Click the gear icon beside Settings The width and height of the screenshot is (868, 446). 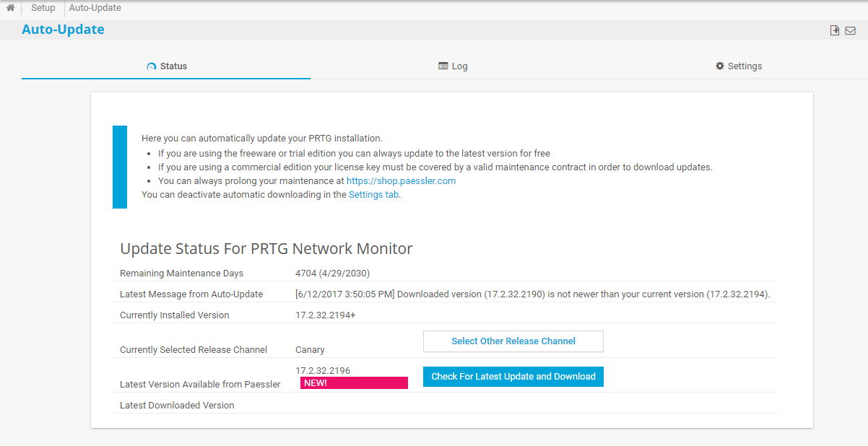click(719, 66)
